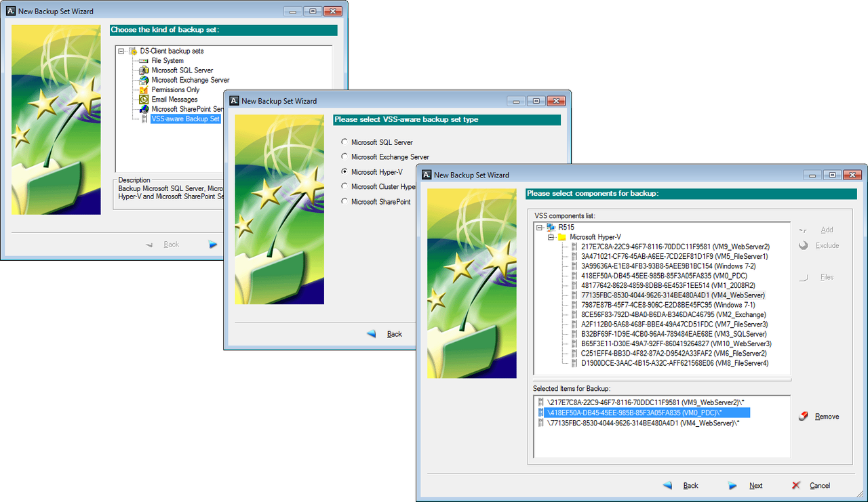Select VM6_FileServer2 component row
This screenshot has height=502, width=868.
click(674, 354)
